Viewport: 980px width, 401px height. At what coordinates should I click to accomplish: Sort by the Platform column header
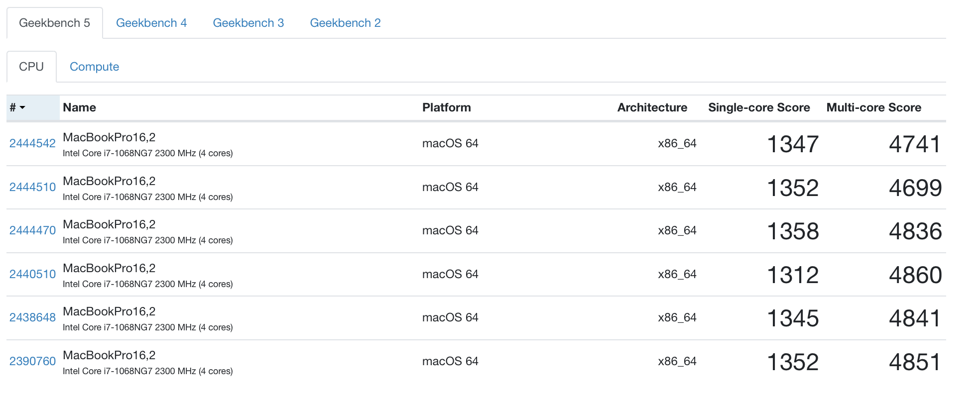point(446,107)
